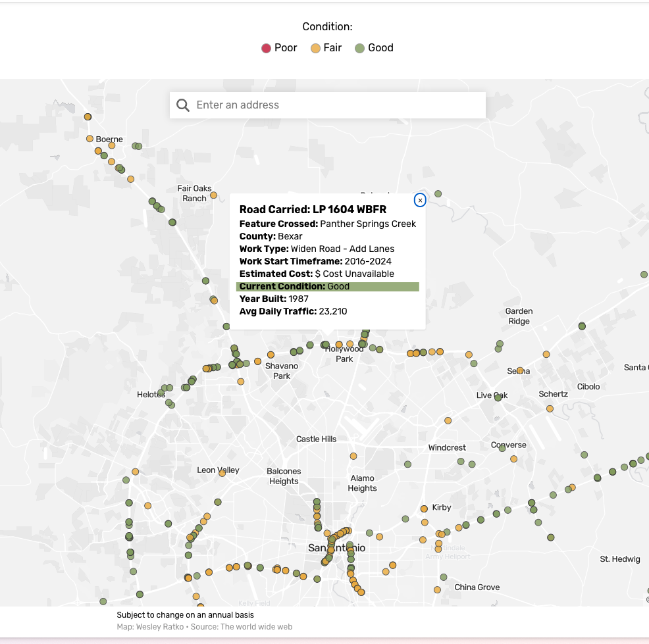The image size is (649, 644).
Task: Close the LP 1604 WBFR info popup
Action: pyautogui.click(x=420, y=200)
